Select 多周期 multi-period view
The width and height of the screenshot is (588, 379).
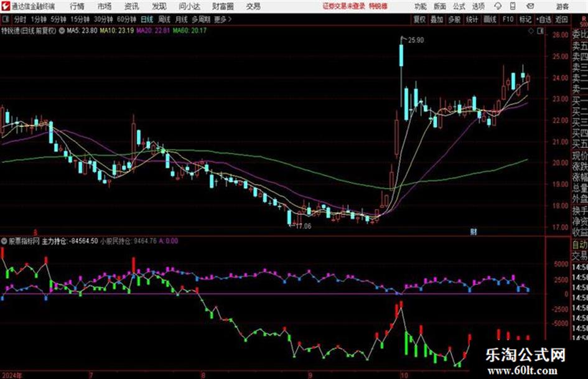click(x=202, y=19)
